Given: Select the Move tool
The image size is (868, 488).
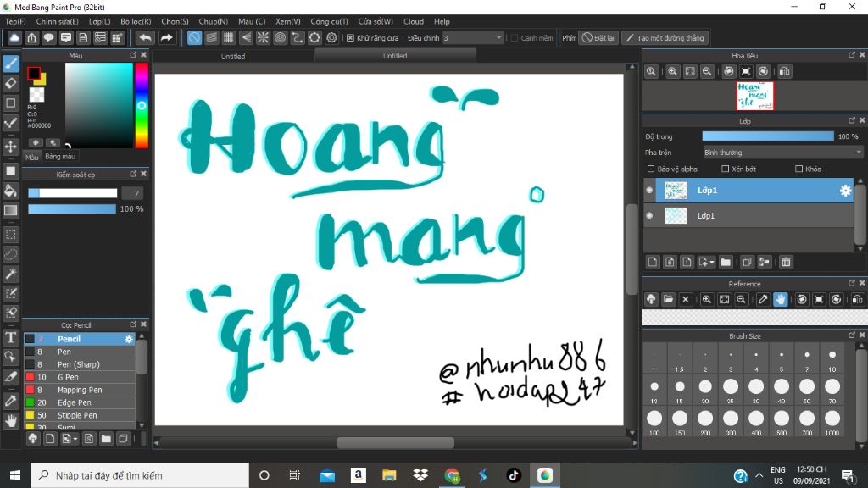Looking at the screenshot, I should tap(10, 147).
